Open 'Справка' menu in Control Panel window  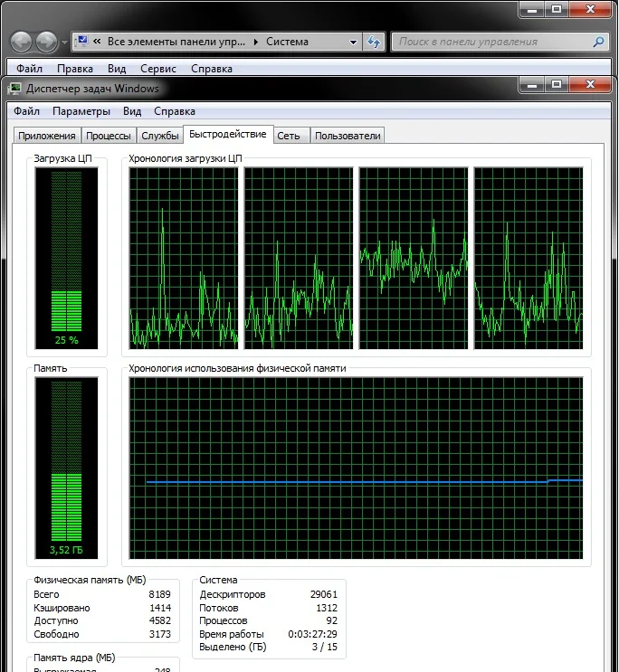click(212, 69)
